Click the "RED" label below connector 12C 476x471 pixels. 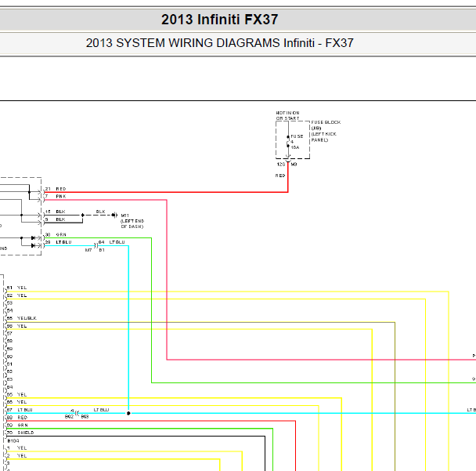(x=280, y=176)
